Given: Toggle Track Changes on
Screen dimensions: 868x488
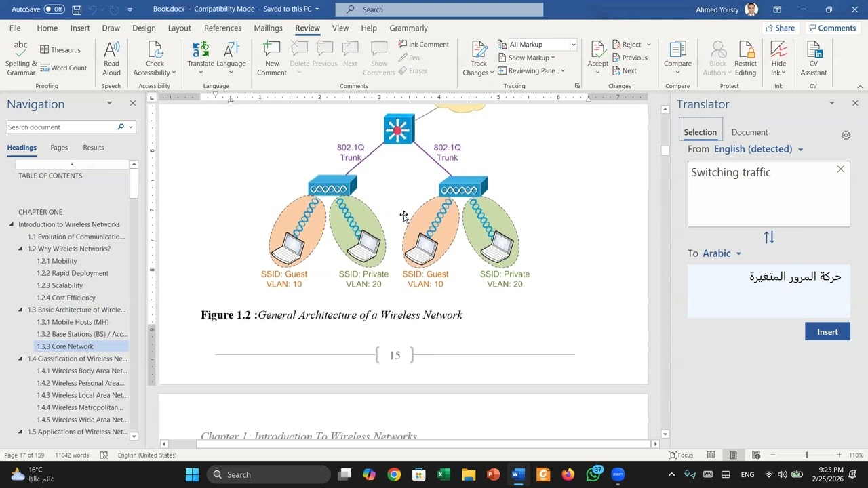Looking at the screenshot, I should 479,58.
